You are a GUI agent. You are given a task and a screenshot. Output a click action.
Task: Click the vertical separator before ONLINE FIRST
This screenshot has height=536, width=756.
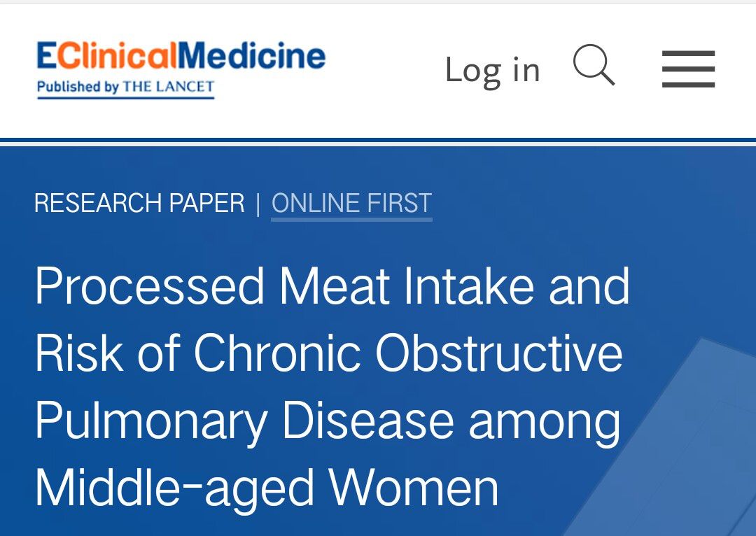pos(258,204)
